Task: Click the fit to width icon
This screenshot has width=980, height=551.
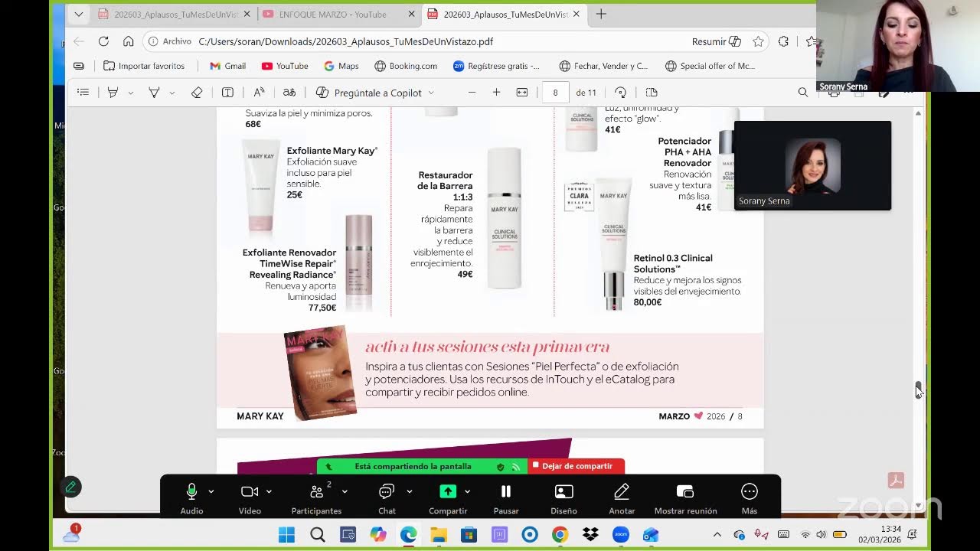Action: pos(522,93)
